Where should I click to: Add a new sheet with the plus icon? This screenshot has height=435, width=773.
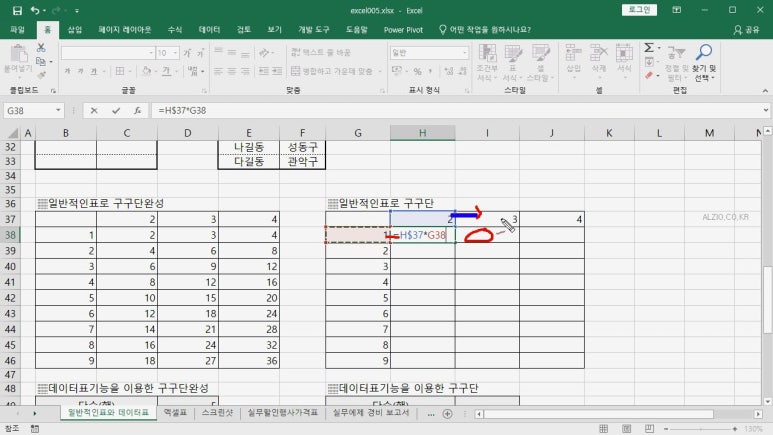(447, 412)
